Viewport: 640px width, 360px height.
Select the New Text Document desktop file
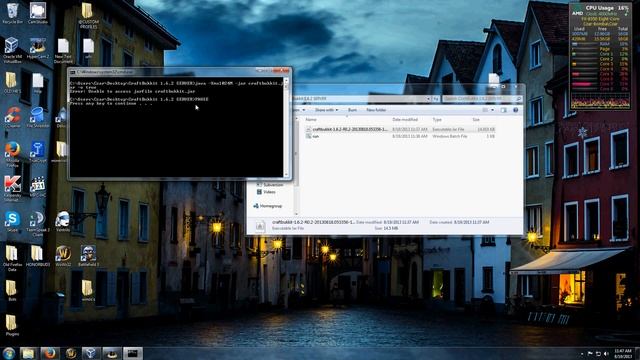pos(63,51)
